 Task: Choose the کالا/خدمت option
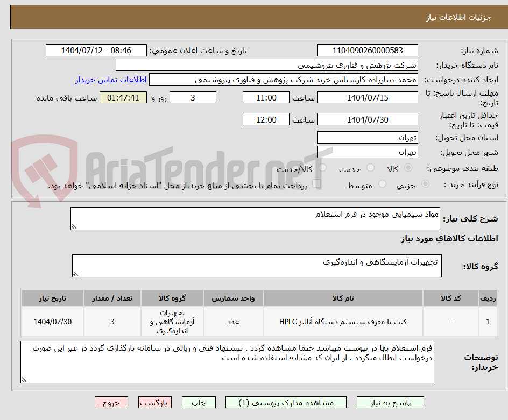pos(322,167)
